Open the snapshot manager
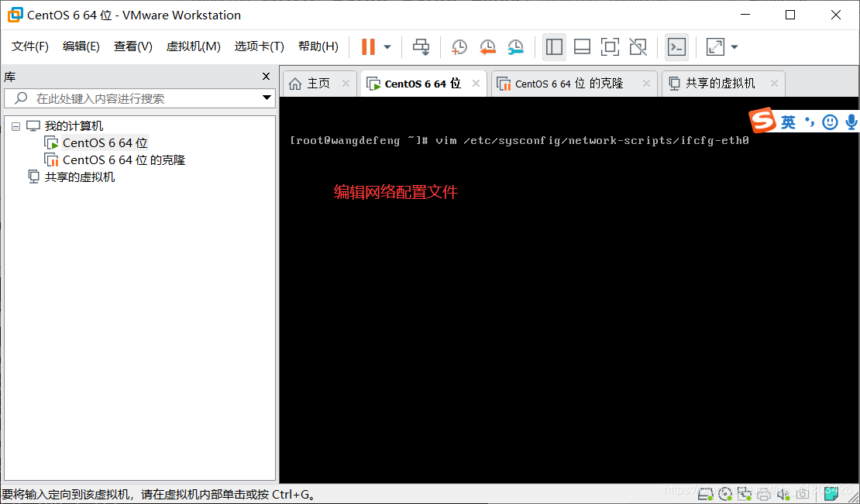Screen dimensions: 860x504 (515, 46)
